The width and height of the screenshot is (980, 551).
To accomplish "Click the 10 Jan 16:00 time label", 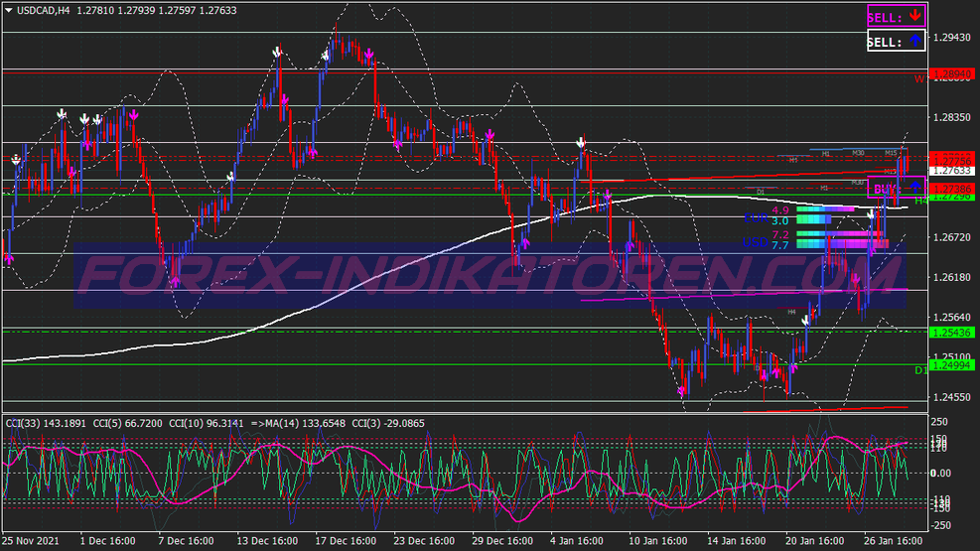I will click(x=657, y=541).
